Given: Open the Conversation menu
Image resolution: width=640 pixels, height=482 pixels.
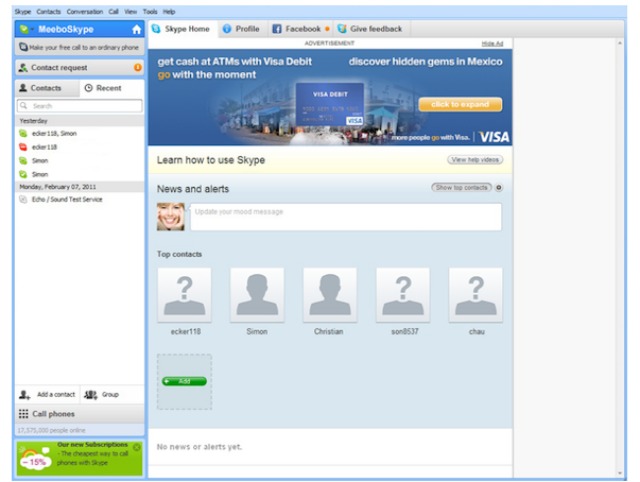Looking at the screenshot, I should (85, 12).
